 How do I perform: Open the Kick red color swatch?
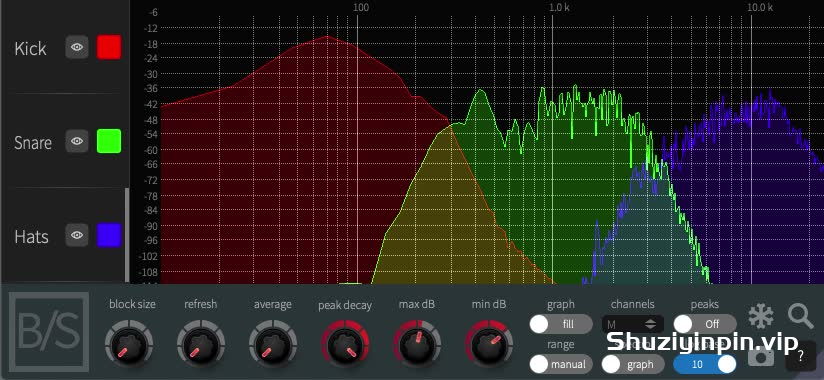click(109, 47)
